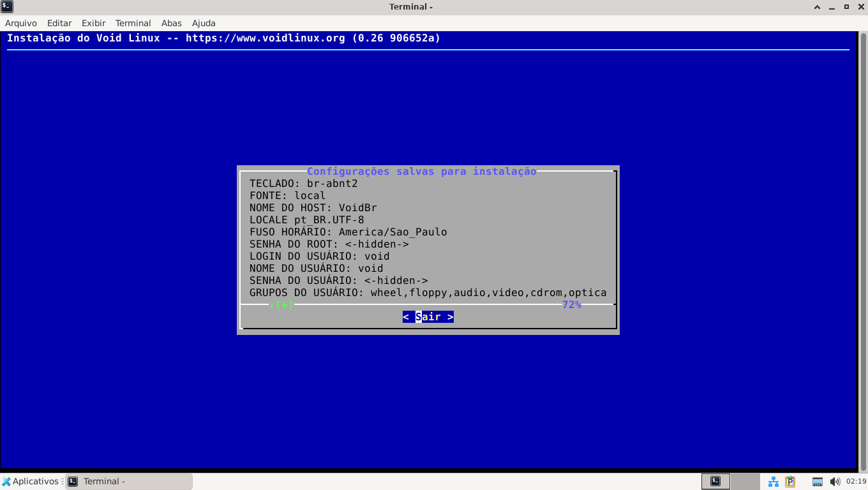868x490 pixels.
Task: Click the 'TECLADO: br-abnt2' line
Action: (x=304, y=184)
